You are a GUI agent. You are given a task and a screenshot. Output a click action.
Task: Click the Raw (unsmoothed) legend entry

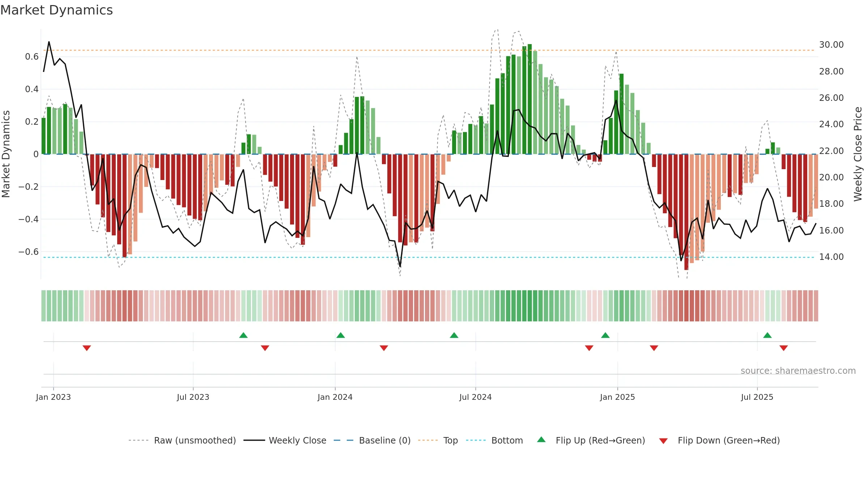click(x=182, y=440)
